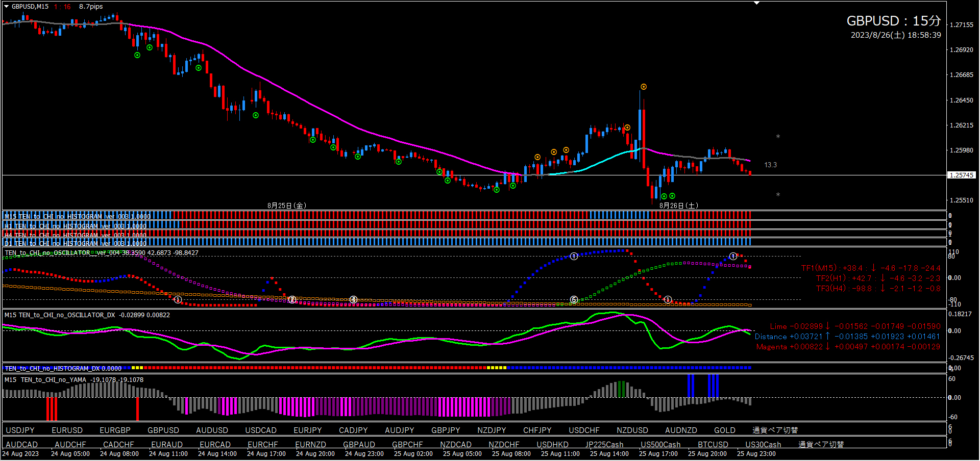Screen dimensions: 980x461
Task: Select the CHFJPY pair
Action: [x=537, y=430]
